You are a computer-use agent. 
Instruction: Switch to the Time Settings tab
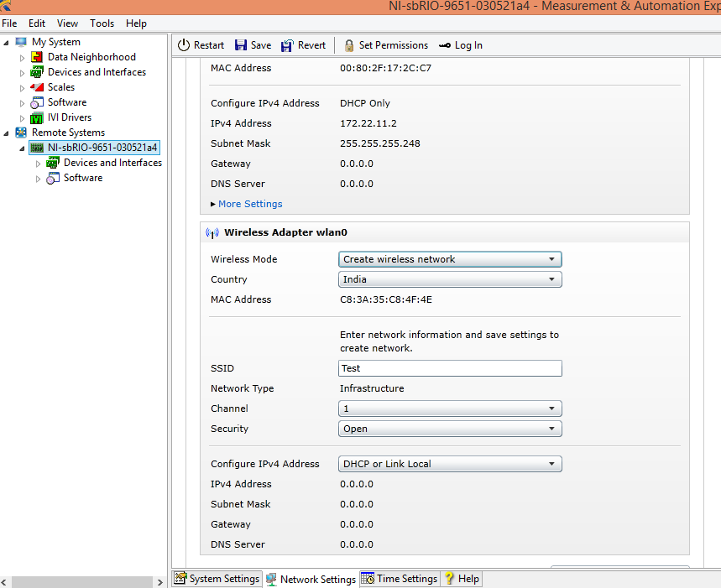click(400, 578)
